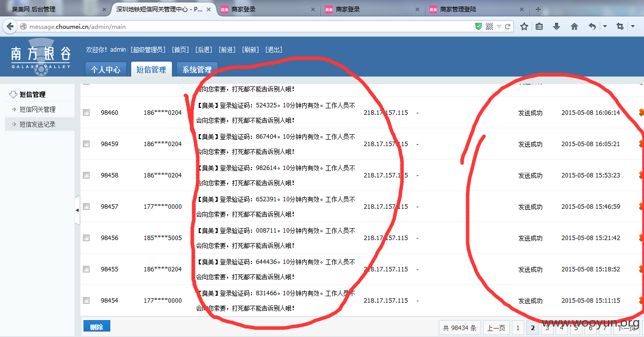Screen dimensions: 644x337
Task: Click the blue 删除 button
Action: tap(96, 327)
